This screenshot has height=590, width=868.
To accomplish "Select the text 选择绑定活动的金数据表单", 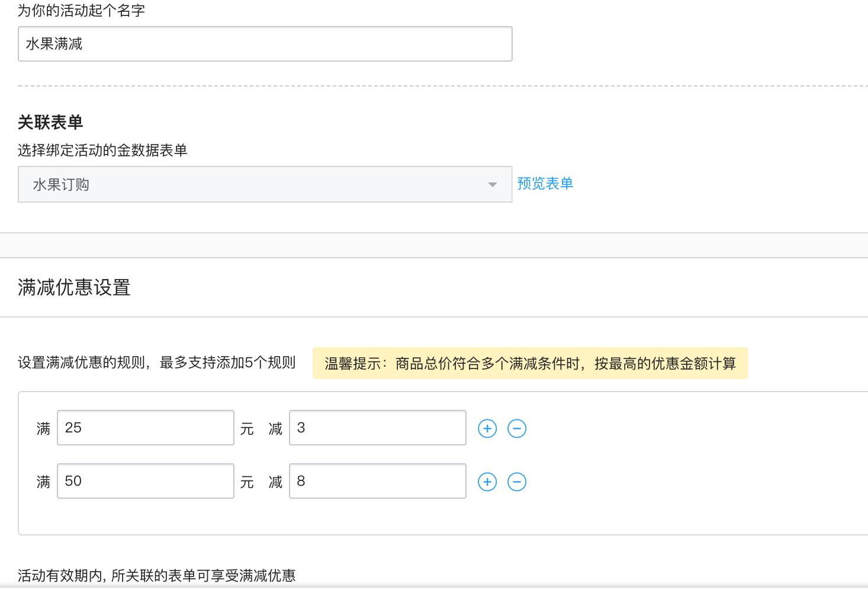I will 102,150.
